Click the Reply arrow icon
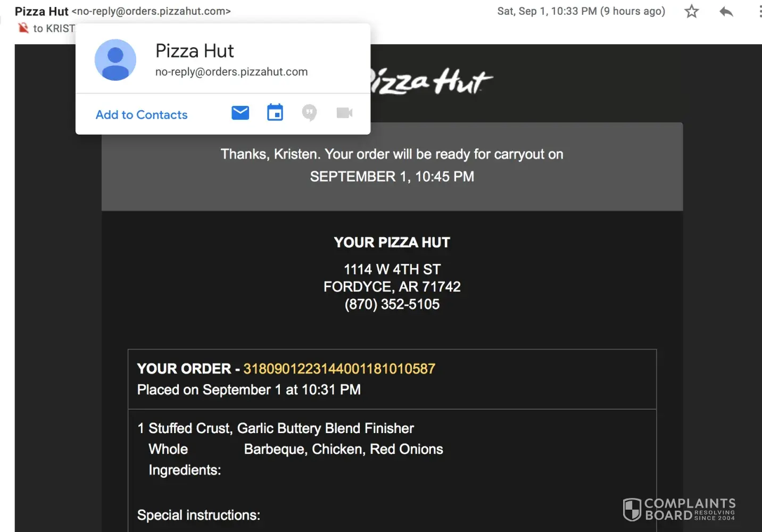The width and height of the screenshot is (762, 532). tap(726, 11)
